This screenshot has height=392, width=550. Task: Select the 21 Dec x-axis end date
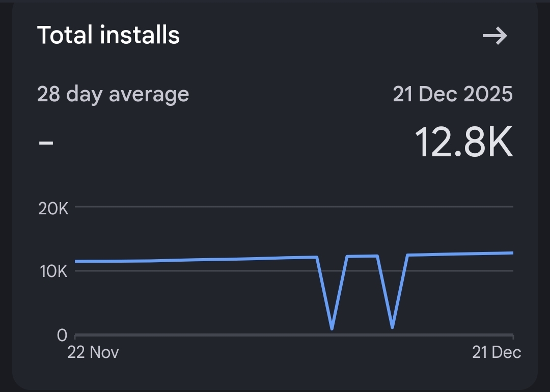(x=497, y=352)
